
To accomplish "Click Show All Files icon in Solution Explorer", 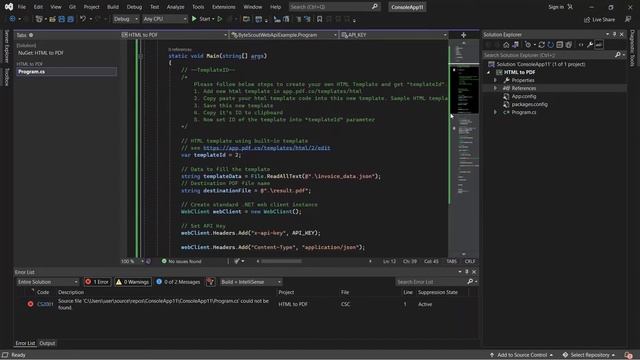I will pyautogui.click(x=569, y=45).
